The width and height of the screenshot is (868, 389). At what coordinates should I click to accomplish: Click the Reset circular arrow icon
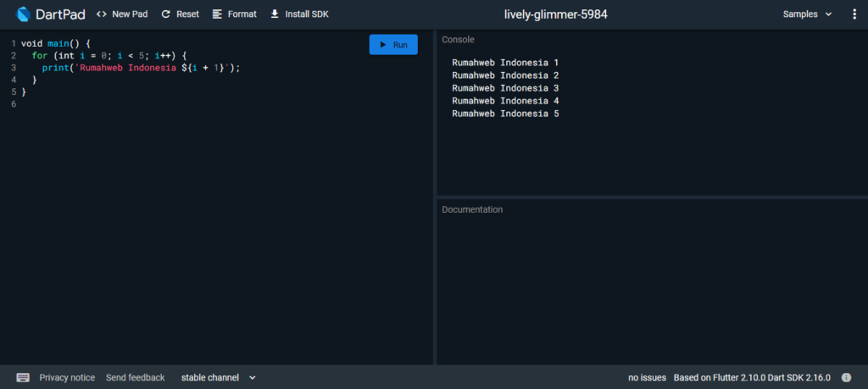(165, 14)
